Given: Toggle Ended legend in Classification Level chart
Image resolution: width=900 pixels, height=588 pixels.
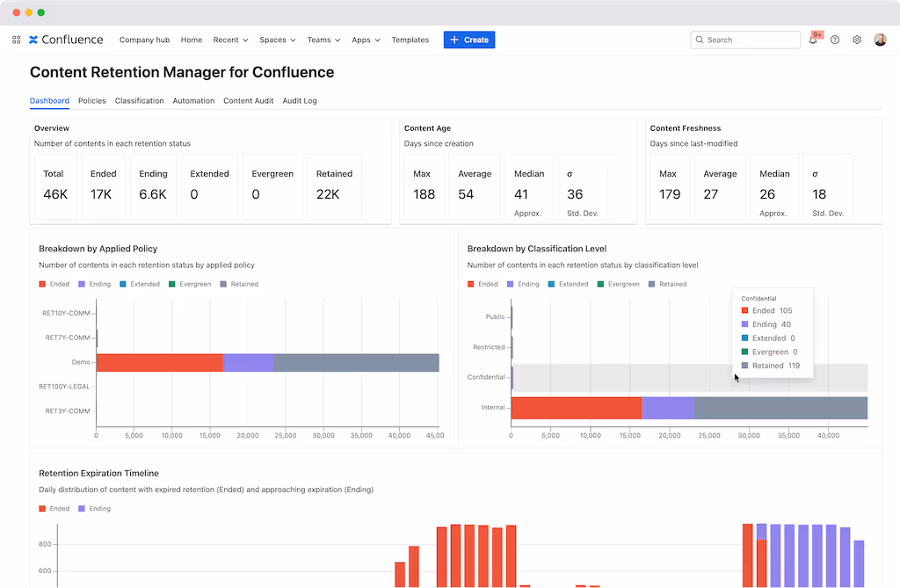Looking at the screenshot, I should 483,284.
